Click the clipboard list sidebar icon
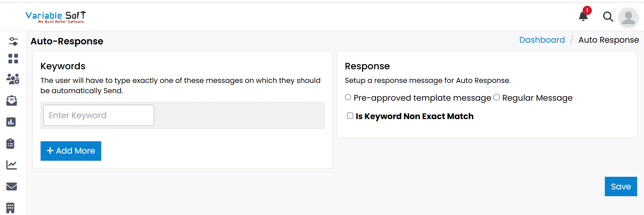 (x=11, y=144)
